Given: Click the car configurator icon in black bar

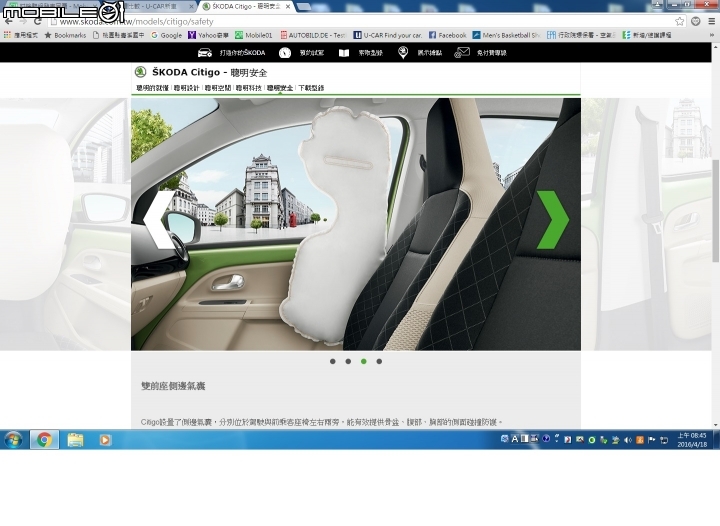Looking at the screenshot, I should [204, 53].
